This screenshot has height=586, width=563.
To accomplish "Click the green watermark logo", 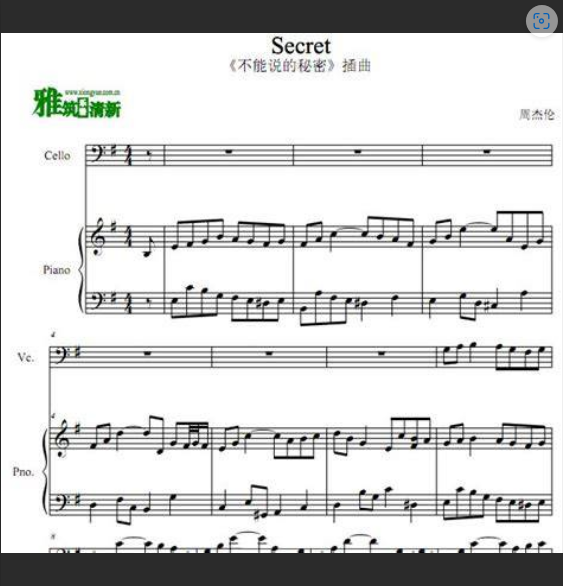I will click(x=77, y=103).
